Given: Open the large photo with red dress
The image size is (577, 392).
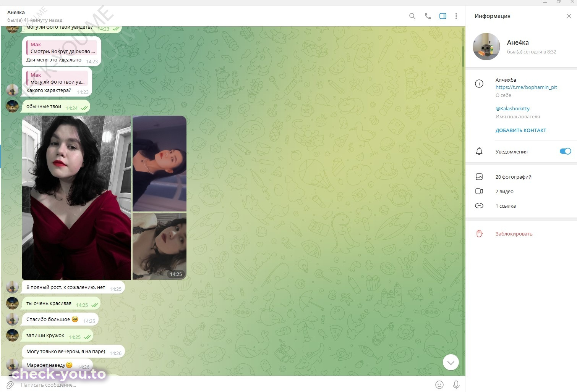Looking at the screenshot, I should tap(76, 198).
